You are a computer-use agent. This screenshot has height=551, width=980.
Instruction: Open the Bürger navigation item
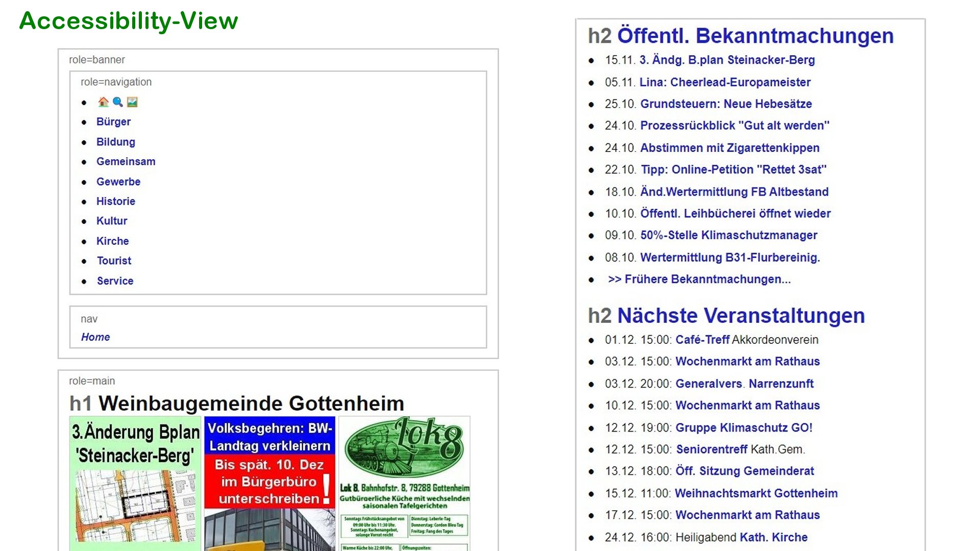pos(113,122)
